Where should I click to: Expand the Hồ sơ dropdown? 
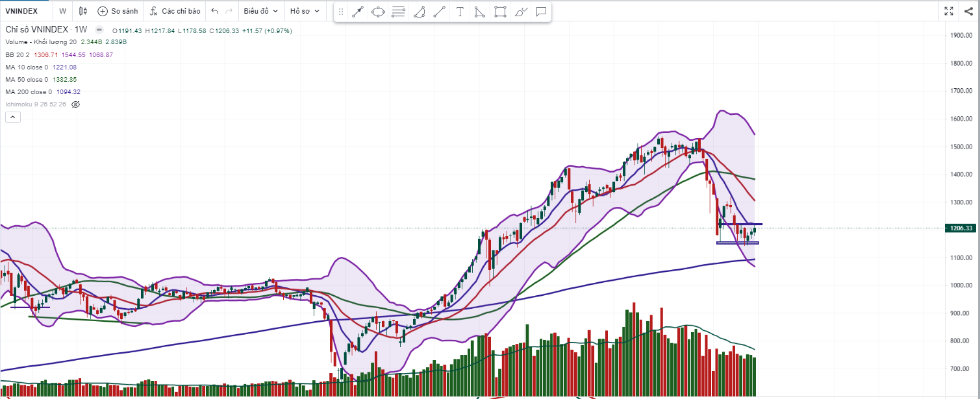pos(304,11)
